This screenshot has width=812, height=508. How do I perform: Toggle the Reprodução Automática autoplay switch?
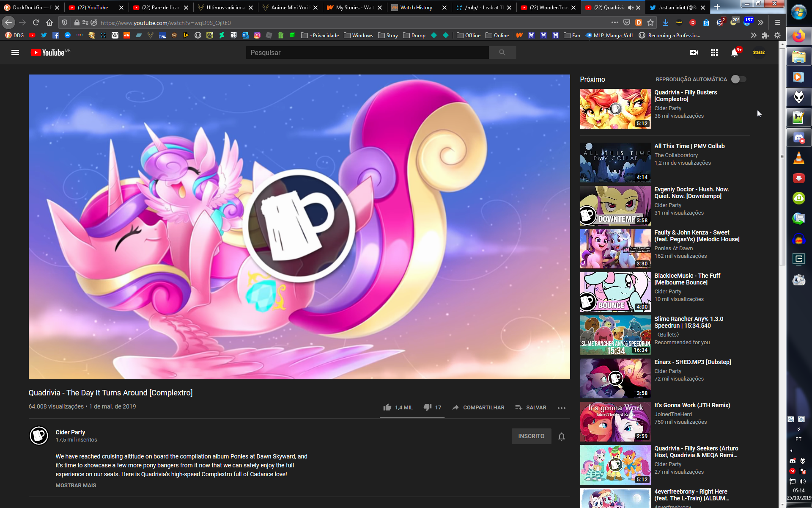click(739, 79)
